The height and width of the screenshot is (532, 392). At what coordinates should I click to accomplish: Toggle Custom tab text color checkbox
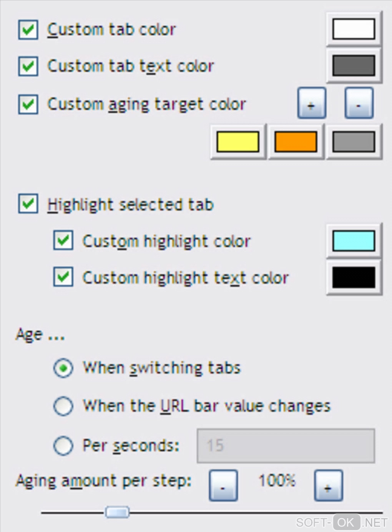click(x=28, y=66)
